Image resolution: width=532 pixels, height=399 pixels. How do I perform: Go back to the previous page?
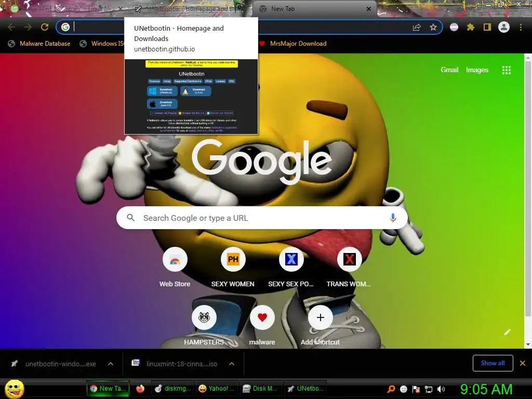[11, 27]
